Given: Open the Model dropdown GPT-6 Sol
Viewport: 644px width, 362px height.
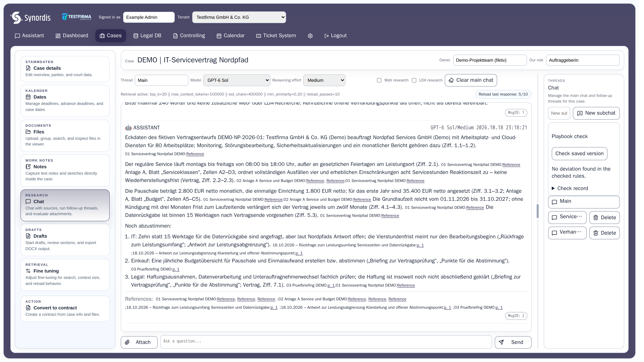Looking at the screenshot, I should 238,81.
